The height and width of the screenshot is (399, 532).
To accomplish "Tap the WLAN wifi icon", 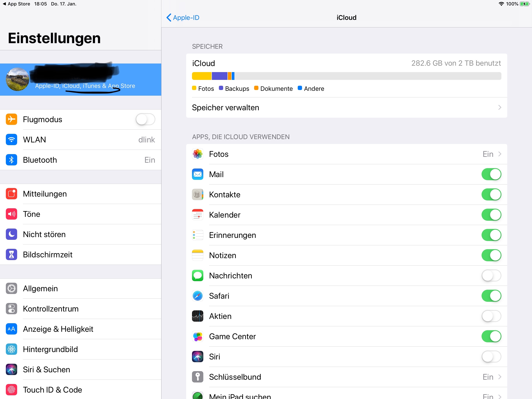I will click(x=11, y=139).
